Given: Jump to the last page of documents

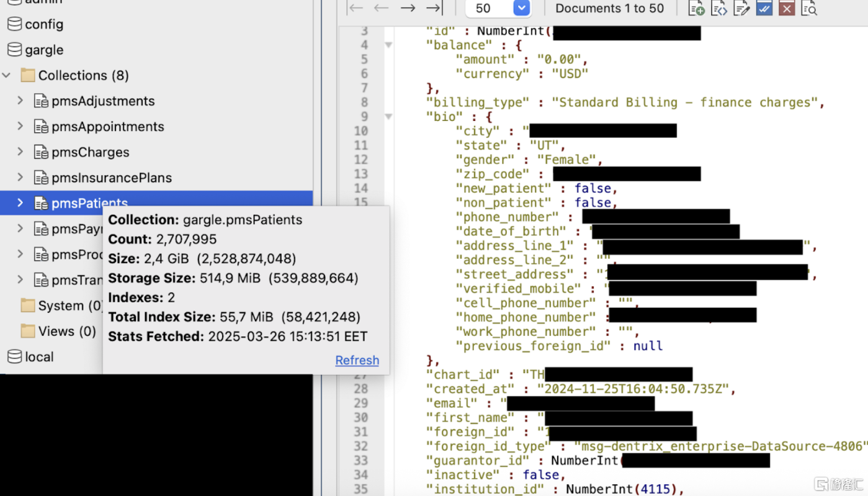Looking at the screenshot, I should click(x=434, y=8).
